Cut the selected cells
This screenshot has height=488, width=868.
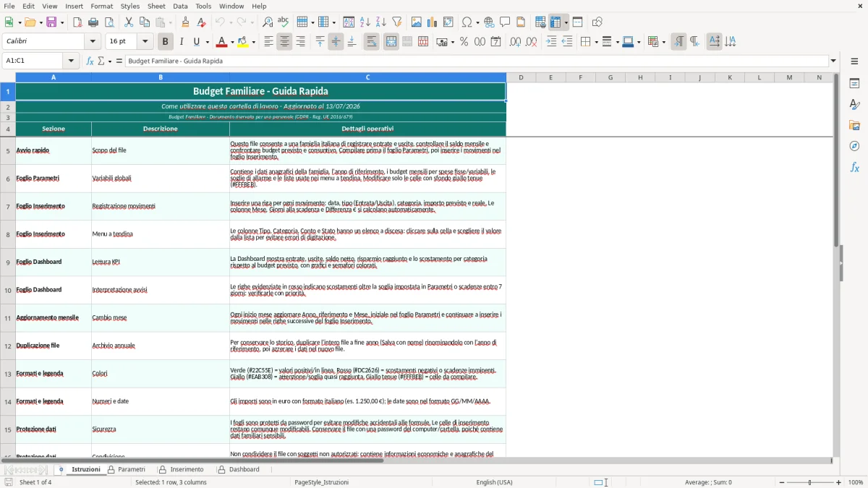point(129,22)
